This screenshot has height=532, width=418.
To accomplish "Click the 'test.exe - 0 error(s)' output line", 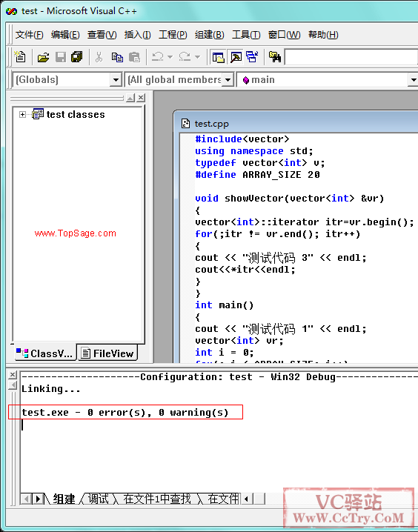I will (125, 413).
